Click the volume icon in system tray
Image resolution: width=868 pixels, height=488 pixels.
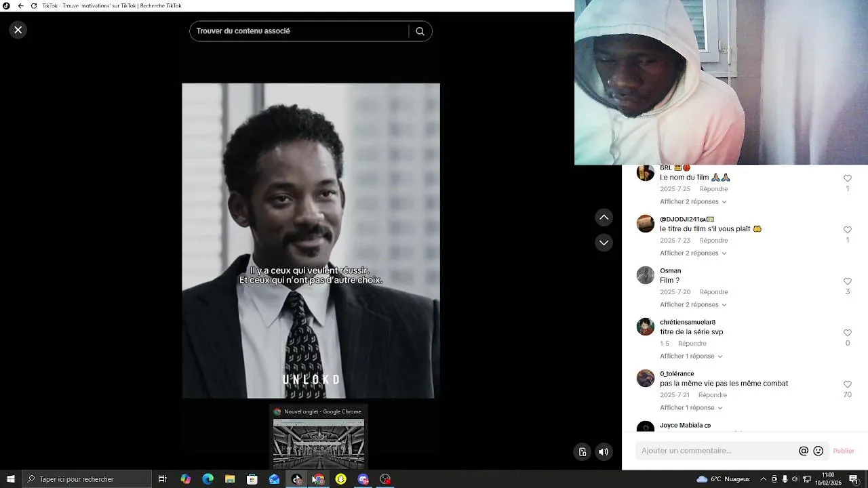795,479
